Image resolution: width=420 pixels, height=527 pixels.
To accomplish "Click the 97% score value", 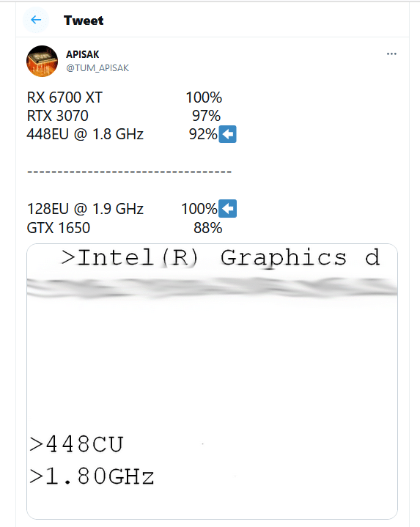I will click(206, 116).
